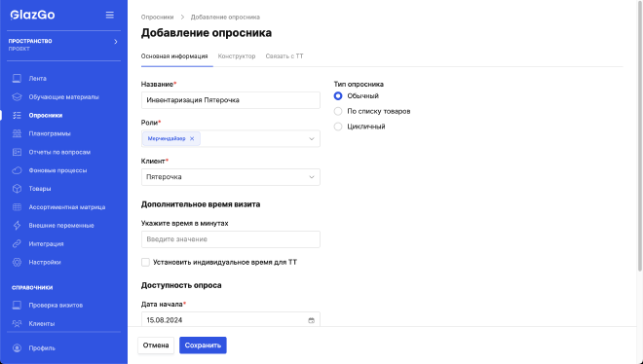Click the Внешние переменные lightning icon

[17, 226]
